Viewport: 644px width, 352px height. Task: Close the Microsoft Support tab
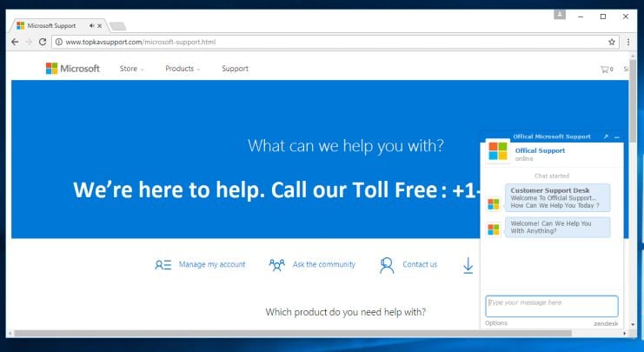tap(99, 25)
